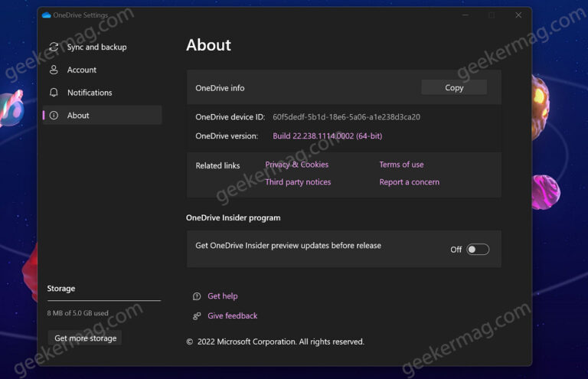Enable OneDrive Insider preview updates toggle
Screen dimensions: 588x379
tap(478, 250)
